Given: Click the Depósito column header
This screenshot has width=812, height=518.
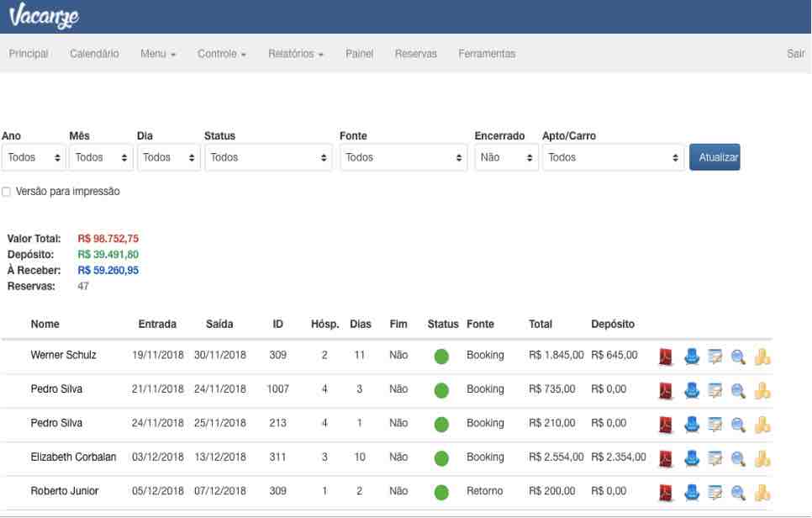Looking at the screenshot, I should click(x=613, y=325).
